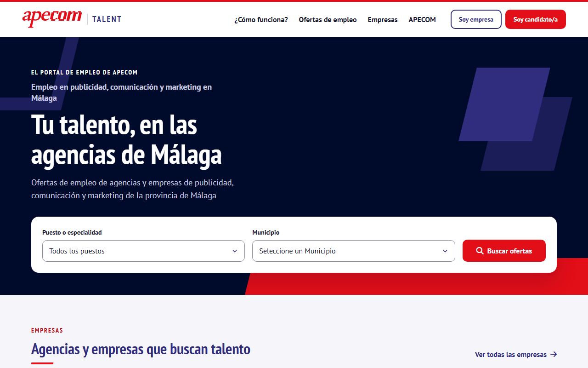Click the subtitle 'Empleo en publicidad, comunicación y marketing en Málaga'
Viewport: 588px width, 368px height.
[x=122, y=92]
